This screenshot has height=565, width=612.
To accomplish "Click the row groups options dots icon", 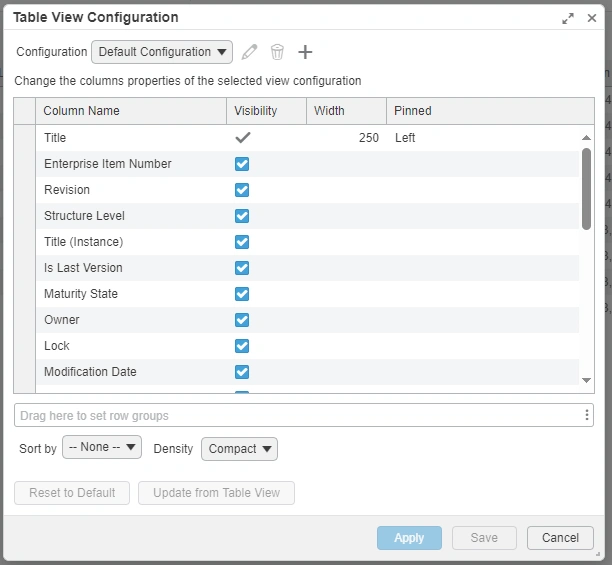I will pos(587,415).
